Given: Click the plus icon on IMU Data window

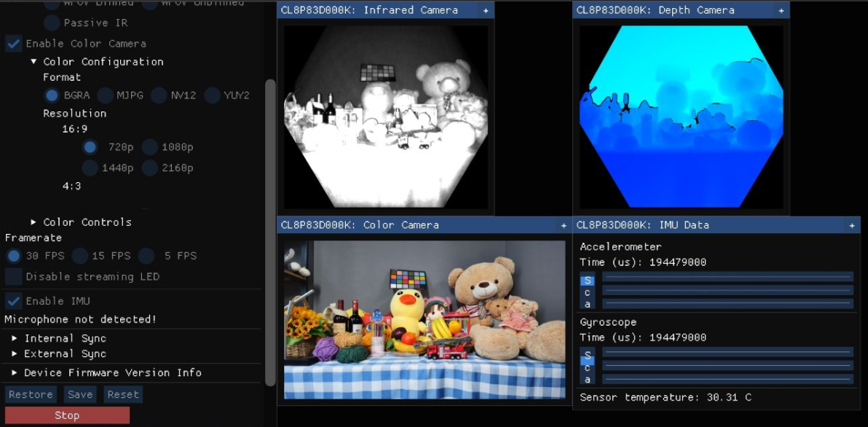Looking at the screenshot, I should (x=852, y=226).
